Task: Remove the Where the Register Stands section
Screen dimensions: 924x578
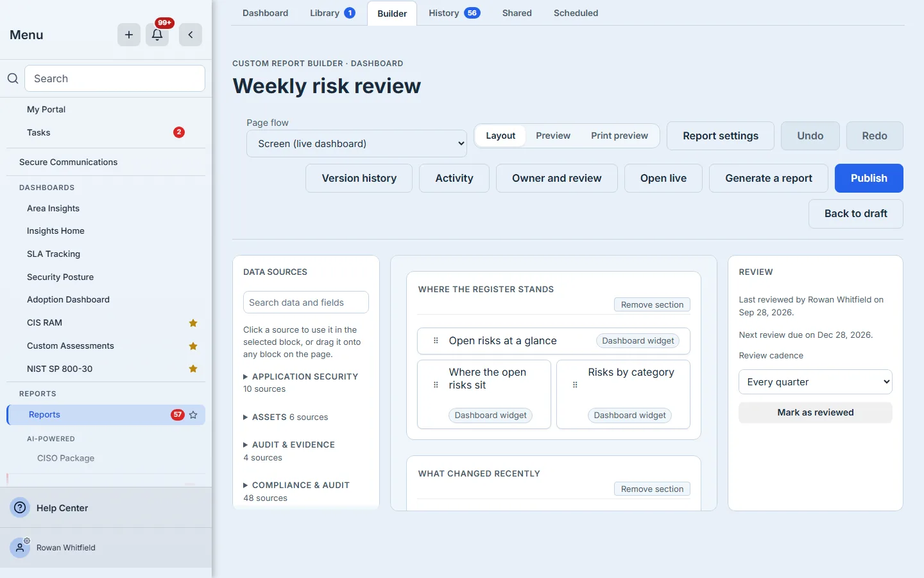Action: click(652, 304)
